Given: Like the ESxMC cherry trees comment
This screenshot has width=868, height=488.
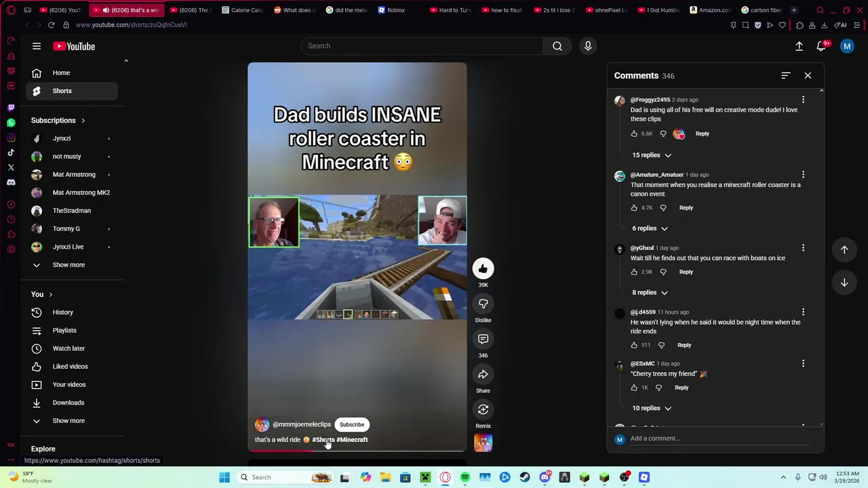Looking at the screenshot, I should click(634, 388).
